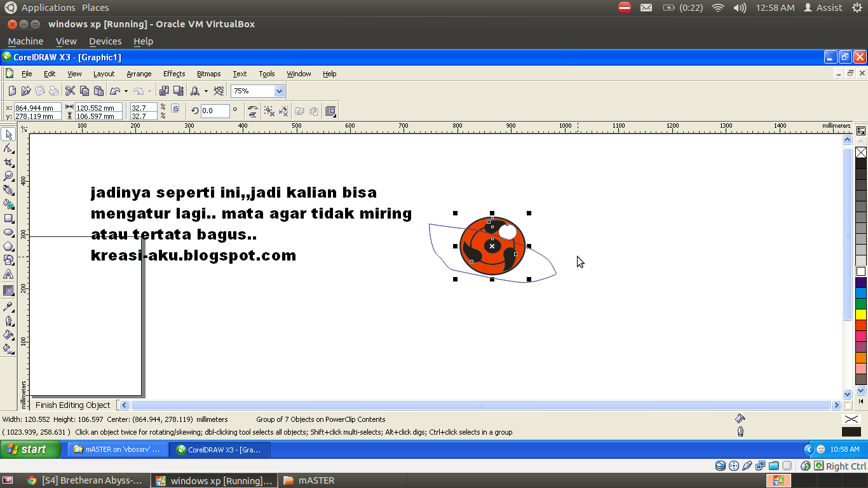Click the Ungroup icon in property bar
868x488 pixels.
269,111
